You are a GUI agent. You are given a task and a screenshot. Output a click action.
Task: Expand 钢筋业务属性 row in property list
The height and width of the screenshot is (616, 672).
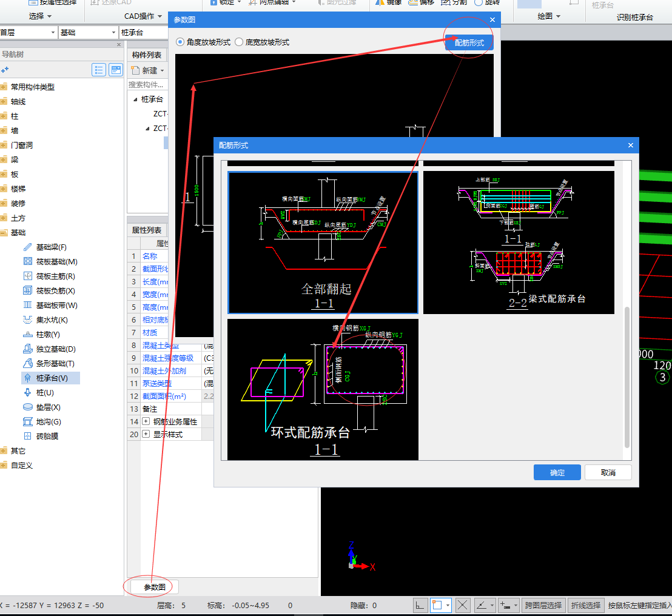146,421
